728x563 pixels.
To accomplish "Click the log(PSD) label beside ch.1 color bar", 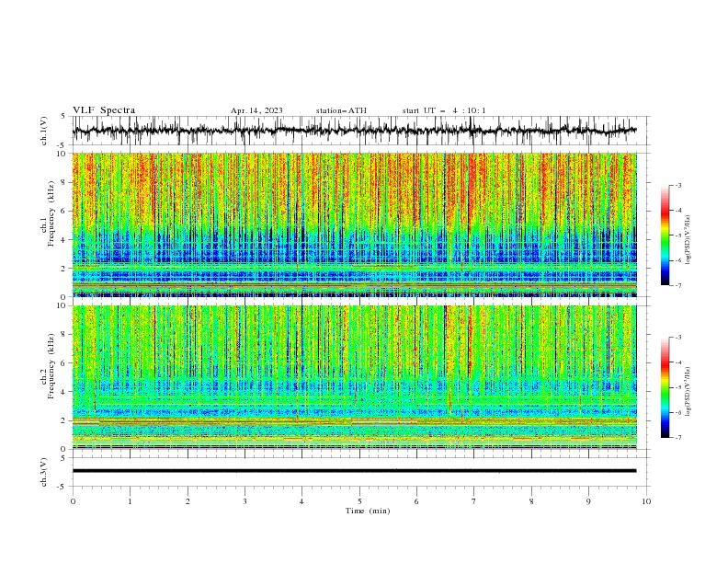I will 688,240.
